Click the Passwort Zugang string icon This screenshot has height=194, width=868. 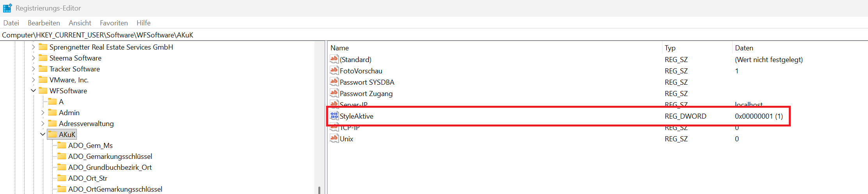click(334, 93)
